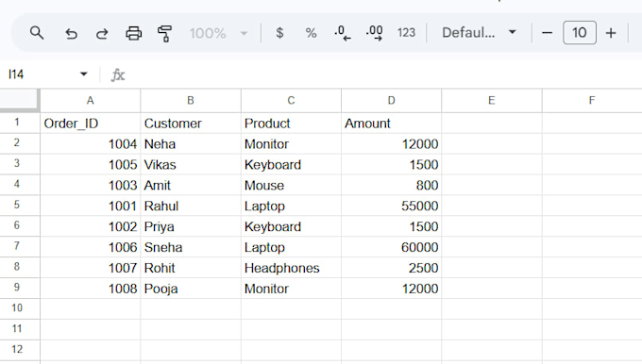The height and width of the screenshot is (364, 642).
Task: Click the 1500 cell in Priya's row
Action: coord(392,226)
